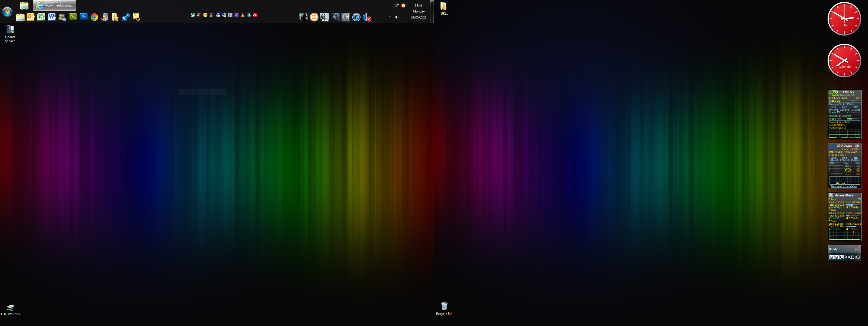Switch to the www.theoldcomp... Internet Explorer window
The image size is (868, 326).
(x=55, y=5)
